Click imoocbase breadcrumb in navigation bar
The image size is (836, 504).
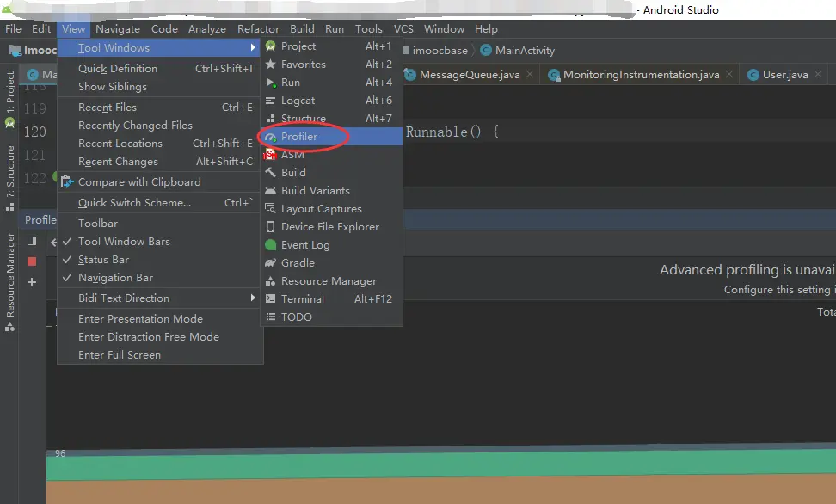(x=435, y=51)
